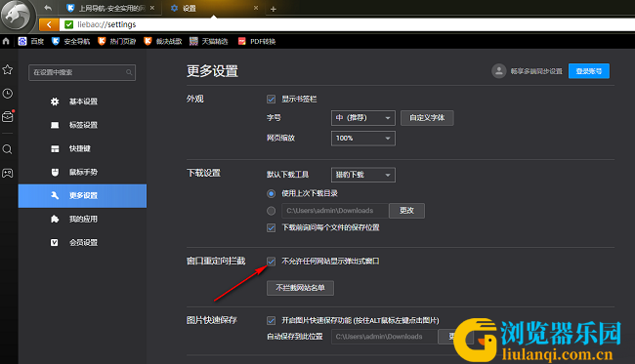Select 使用上次下载目录 radio button

(272, 194)
